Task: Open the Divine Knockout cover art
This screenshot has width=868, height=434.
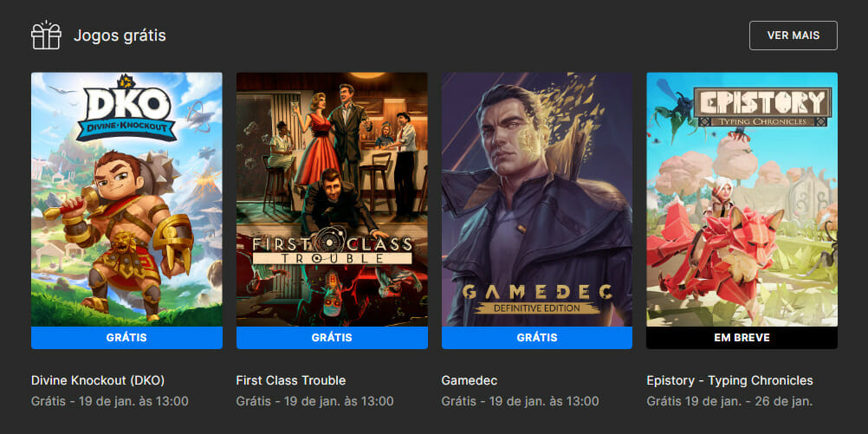Action: point(126,199)
